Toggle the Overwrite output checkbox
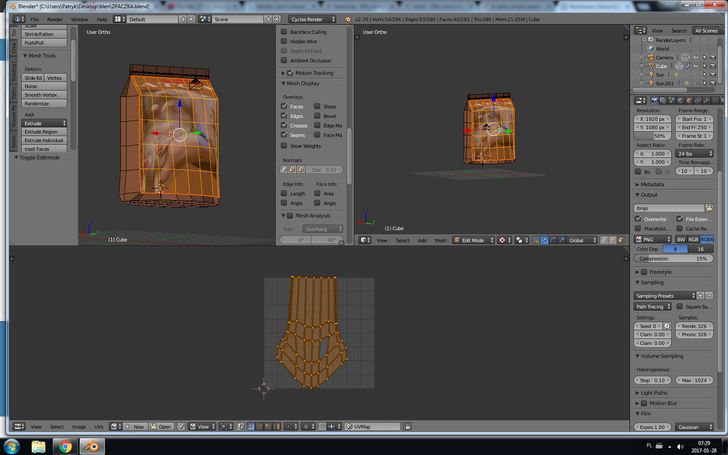Viewport: 728px width, 455px height. (x=638, y=218)
